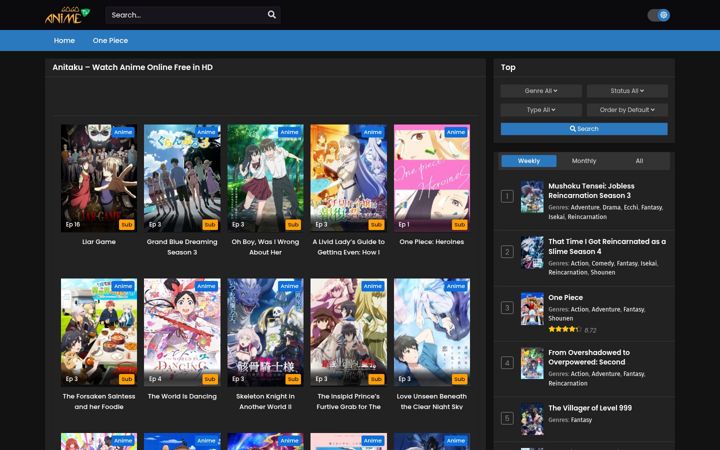Click From Overshadowed to Overpowered small thumbnail
720x450 pixels.
click(x=532, y=363)
